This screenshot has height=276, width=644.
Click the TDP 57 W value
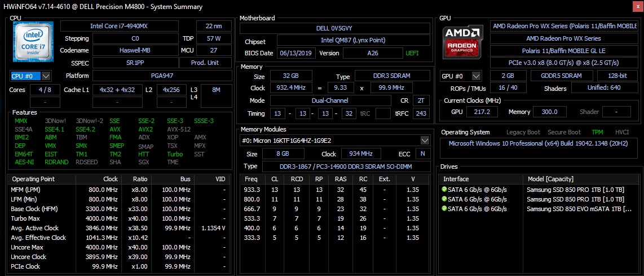tap(214, 38)
